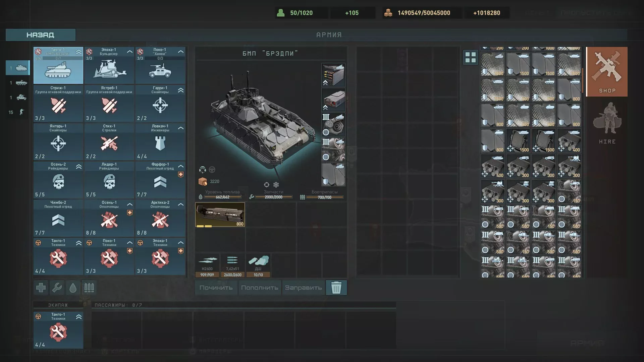Select Осень-1 militia squad
The width and height of the screenshot is (644, 362).
click(109, 218)
